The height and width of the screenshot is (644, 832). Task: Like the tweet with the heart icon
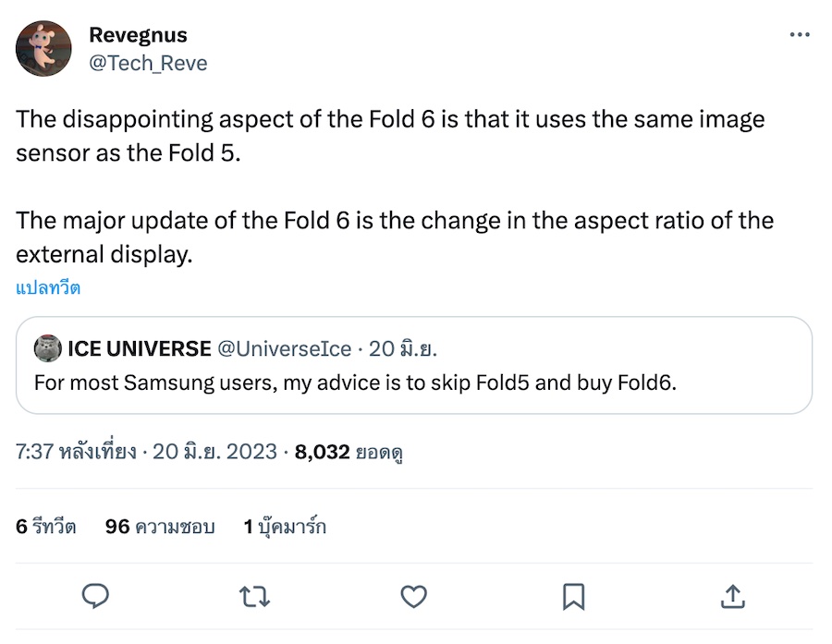[x=415, y=596]
